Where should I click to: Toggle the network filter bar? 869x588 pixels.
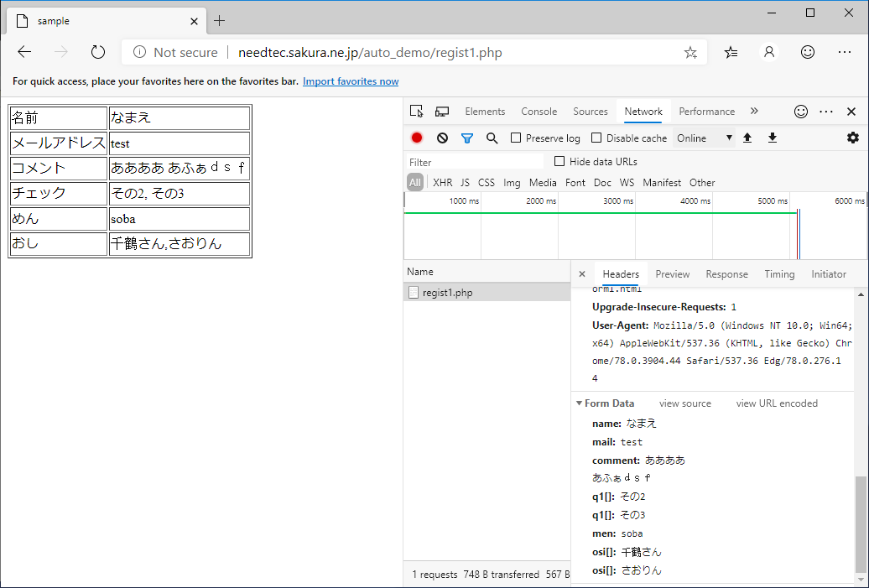click(467, 138)
